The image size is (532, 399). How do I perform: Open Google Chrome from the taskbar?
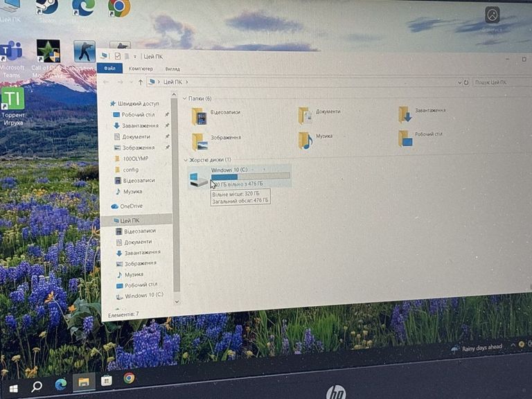(129, 378)
